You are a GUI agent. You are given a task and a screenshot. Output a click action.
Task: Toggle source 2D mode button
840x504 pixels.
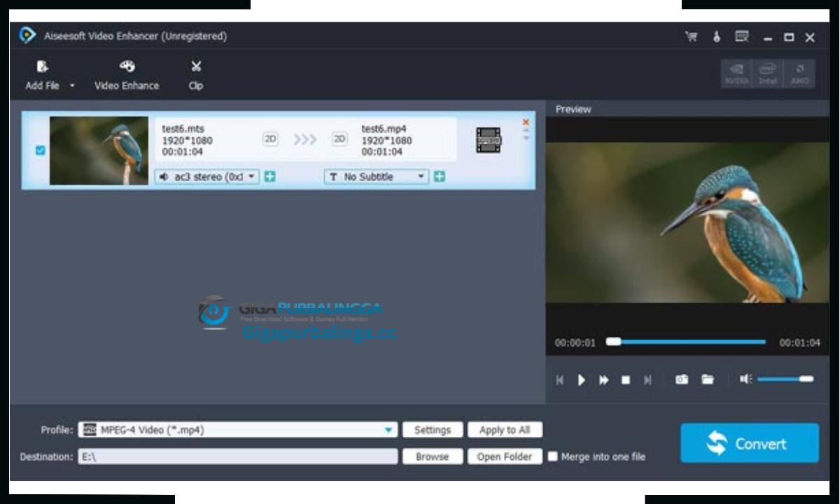(x=270, y=139)
